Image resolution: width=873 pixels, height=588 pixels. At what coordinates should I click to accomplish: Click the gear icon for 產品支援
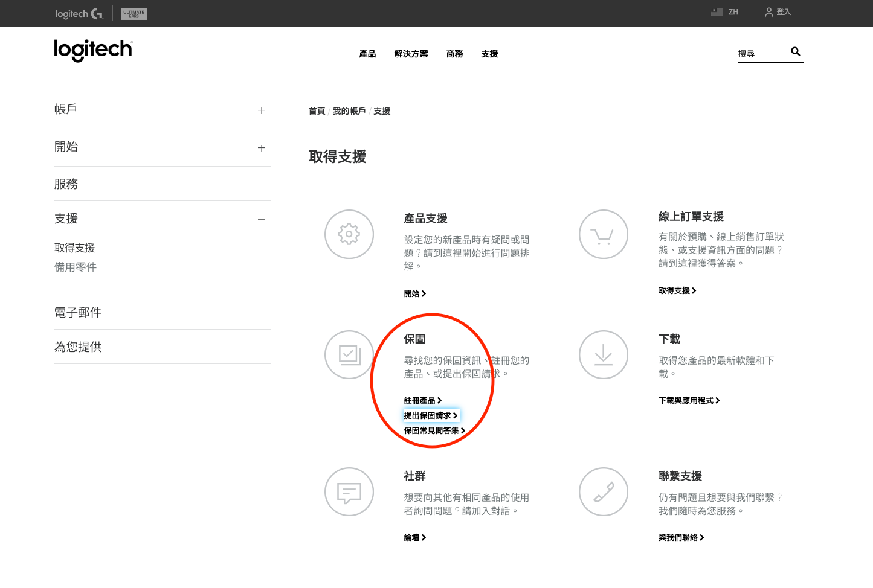pos(349,234)
